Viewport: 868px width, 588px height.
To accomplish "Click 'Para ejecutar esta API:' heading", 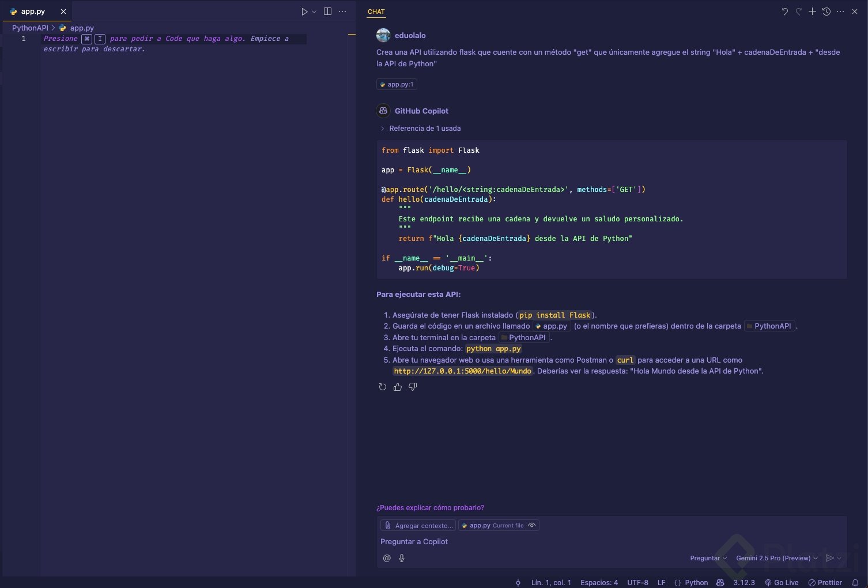I will click(x=418, y=295).
